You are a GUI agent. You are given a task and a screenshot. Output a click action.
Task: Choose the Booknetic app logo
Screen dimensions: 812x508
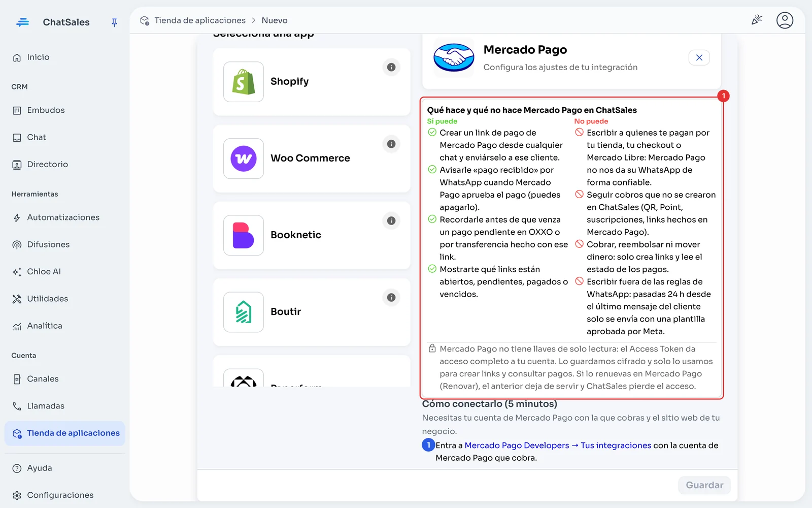(x=244, y=235)
